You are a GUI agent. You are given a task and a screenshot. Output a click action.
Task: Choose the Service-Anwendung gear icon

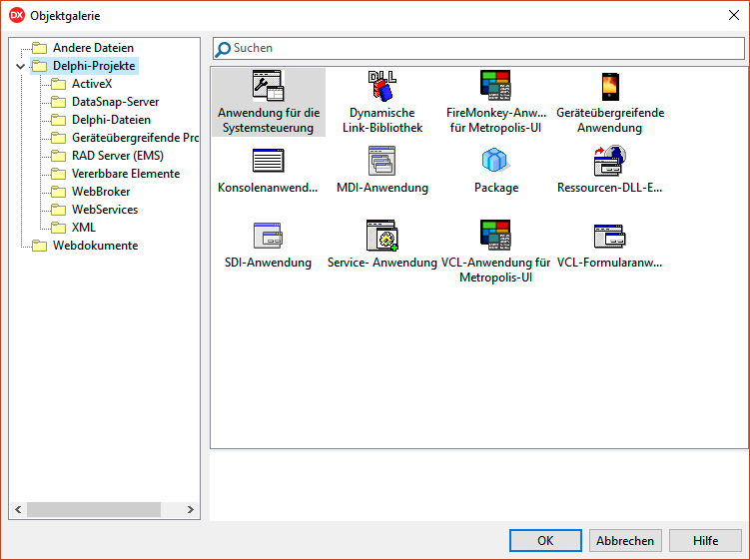click(x=381, y=236)
